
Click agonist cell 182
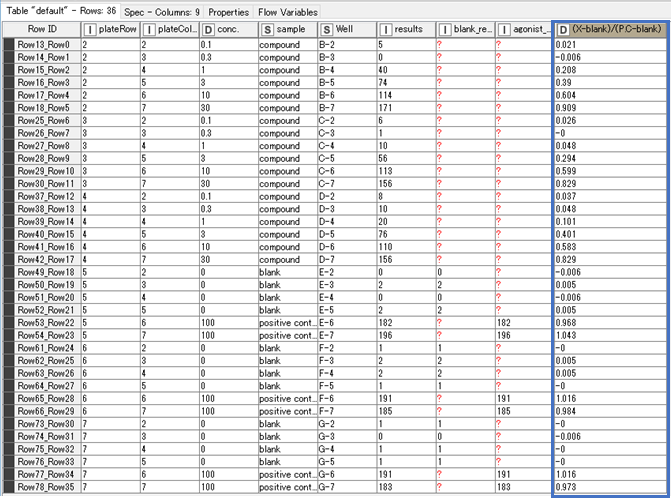pos(524,323)
